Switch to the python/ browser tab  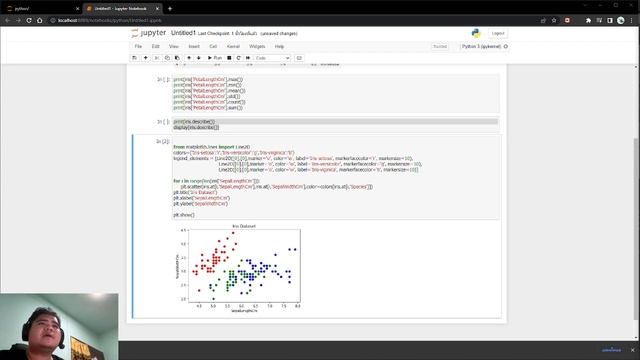(41, 8)
